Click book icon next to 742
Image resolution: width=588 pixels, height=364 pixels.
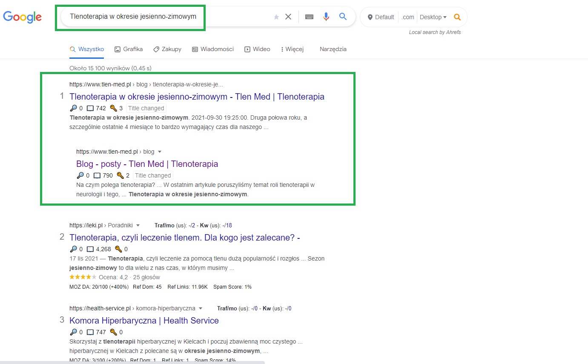(x=90, y=108)
